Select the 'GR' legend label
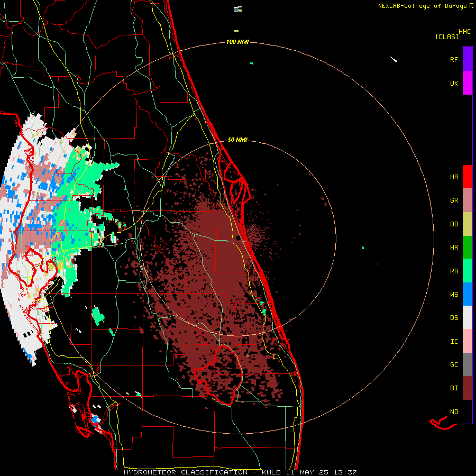This screenshot has width=476, height=476. pos(454,200)
